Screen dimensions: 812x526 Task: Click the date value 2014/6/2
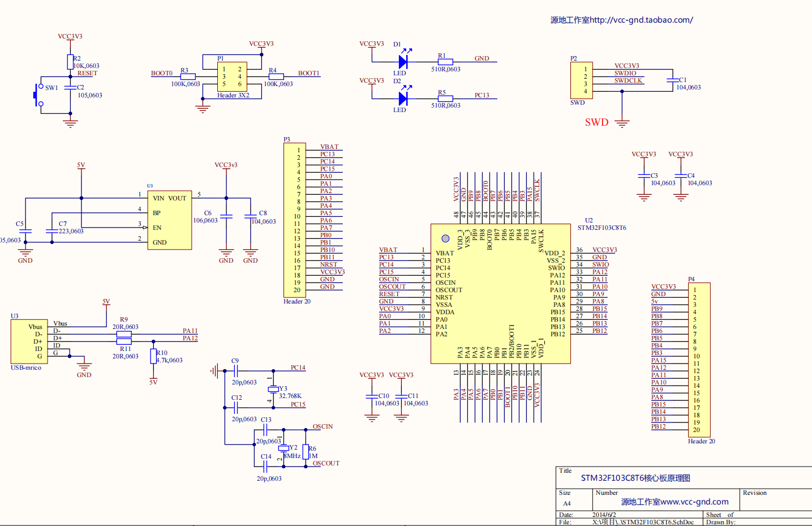[x=604, y=515]
